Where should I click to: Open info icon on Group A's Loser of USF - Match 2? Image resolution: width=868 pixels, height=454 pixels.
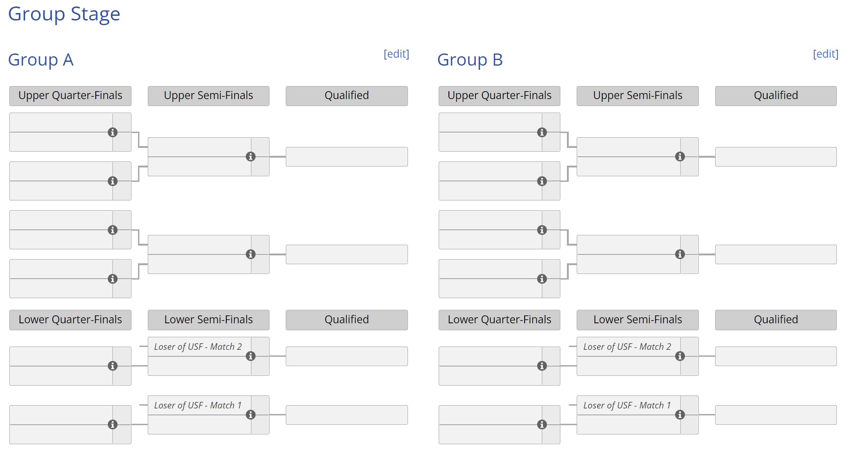(250, 356)
